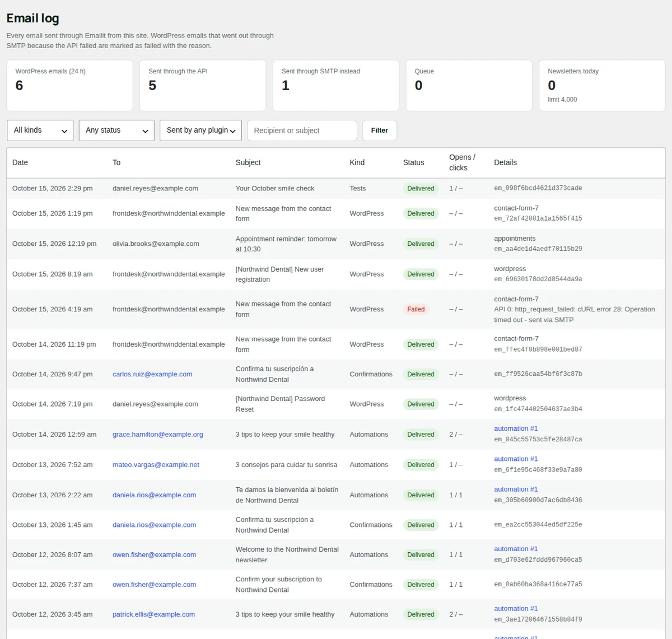Click subject Confirm your subscription to Northwind Dental
This screenshot has width=672, height=639.
coord(278,585)
